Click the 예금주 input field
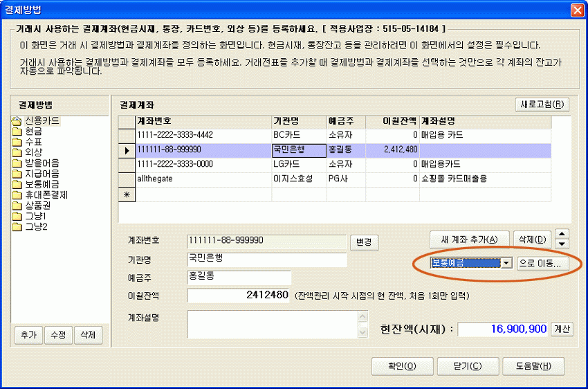This screenshot has height=389, width=588. [239, 278]
